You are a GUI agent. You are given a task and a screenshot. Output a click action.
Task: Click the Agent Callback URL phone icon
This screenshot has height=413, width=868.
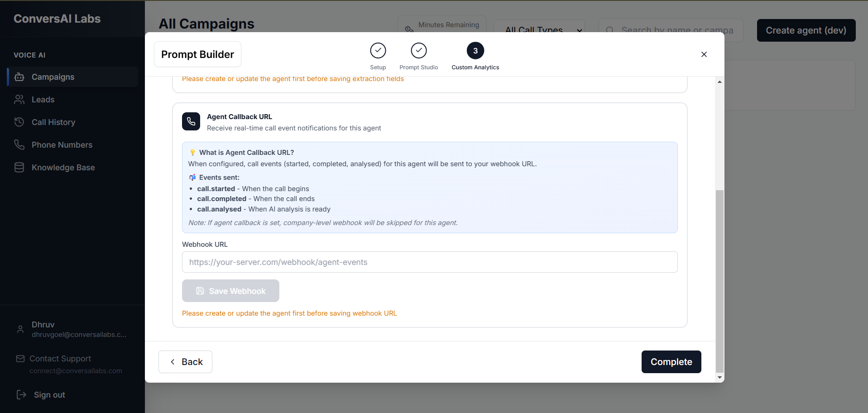pos(191,121)
